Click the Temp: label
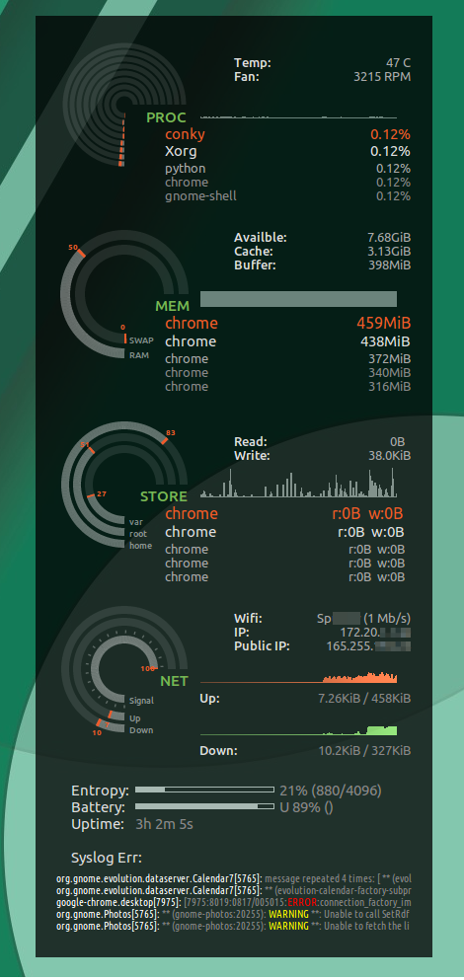The height and width of the screenshot is (980, 464). coord(253,63)
